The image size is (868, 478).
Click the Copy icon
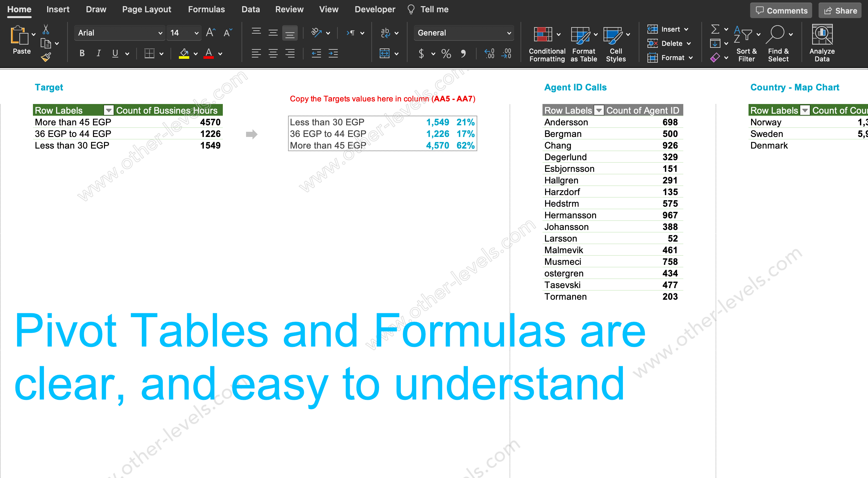pyautogui.click(x=46, y=43)
